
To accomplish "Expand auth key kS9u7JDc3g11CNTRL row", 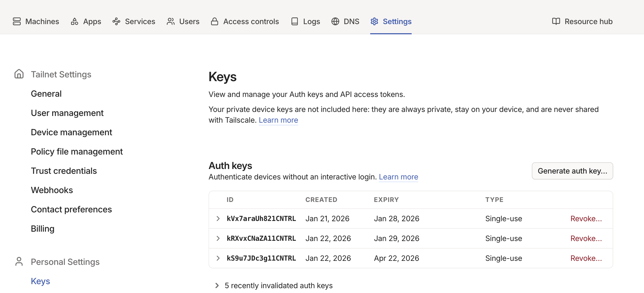I will tap(218, 258).
